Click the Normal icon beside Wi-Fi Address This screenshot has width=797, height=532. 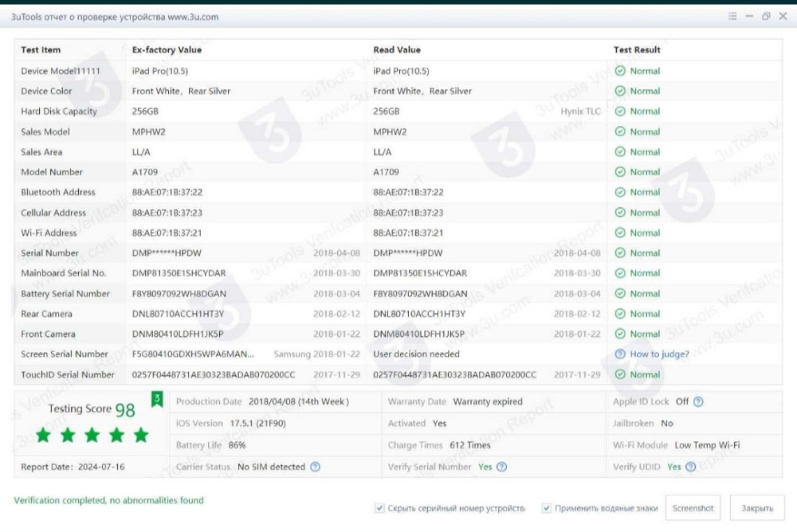coord(622,233)
